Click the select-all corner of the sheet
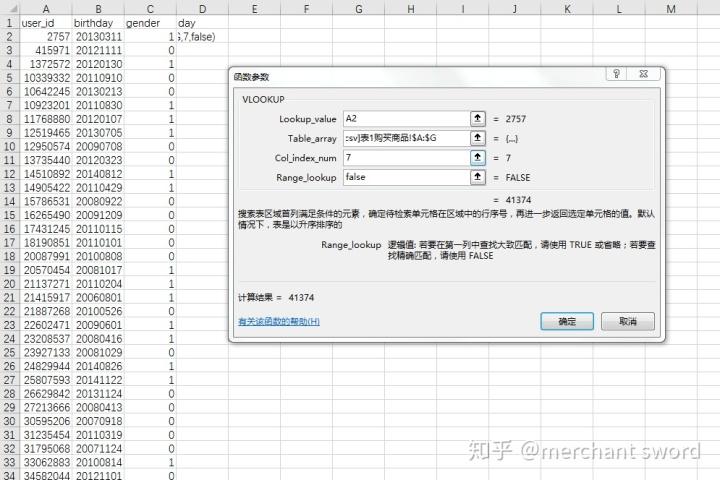 click(10, 9)
